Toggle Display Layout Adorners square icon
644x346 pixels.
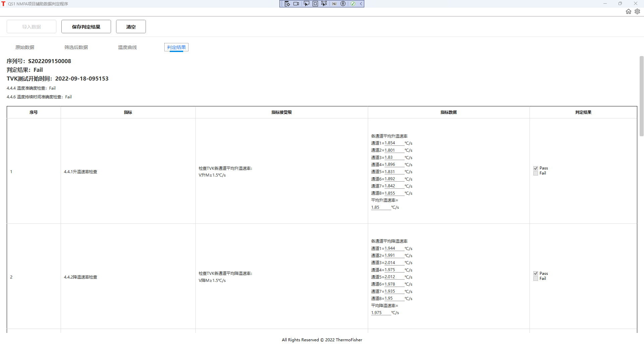click(x=315, y=4)
